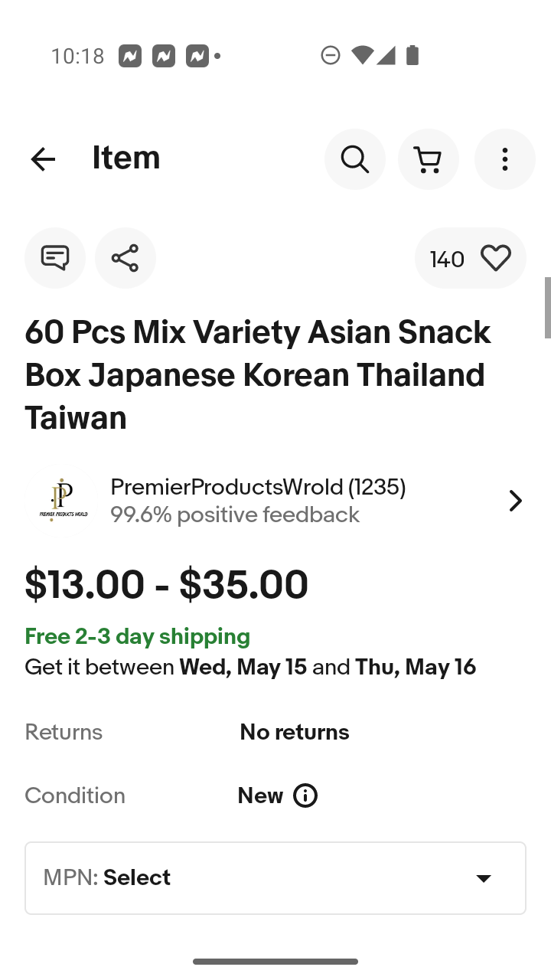Image resolution: width=551 pixels, height=980 pixels.
Task: Tap the Free 2-3 day shipping text
Action: 138,637
